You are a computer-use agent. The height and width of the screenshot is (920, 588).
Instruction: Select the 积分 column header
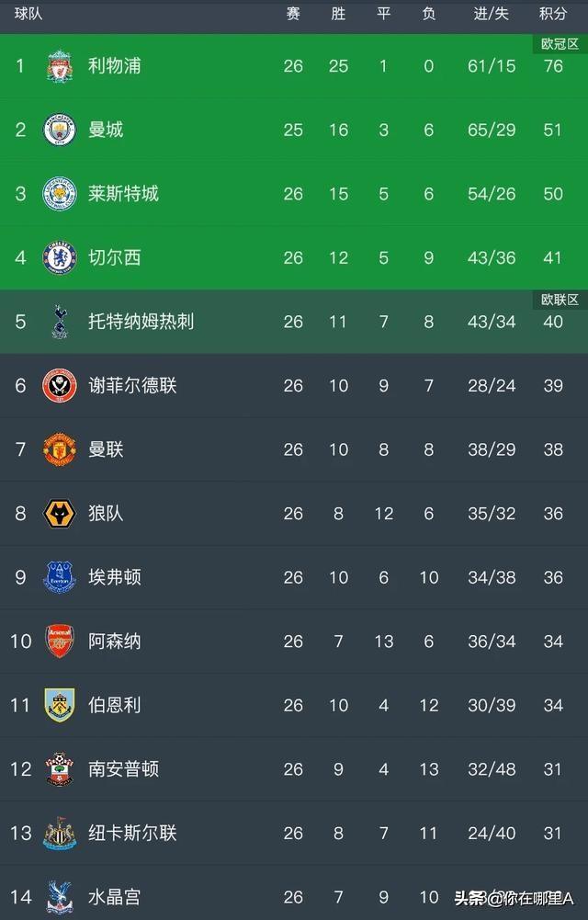553,14
